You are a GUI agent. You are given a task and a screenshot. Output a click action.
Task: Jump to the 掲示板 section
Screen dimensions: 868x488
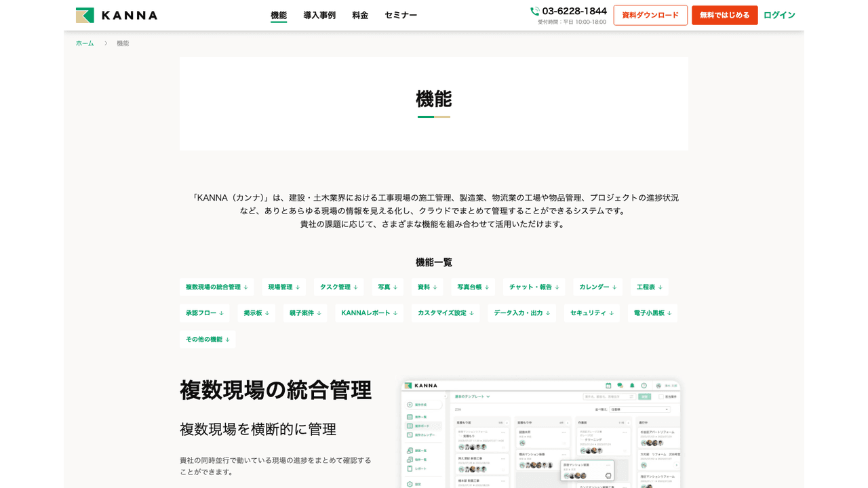click(257, 313)
